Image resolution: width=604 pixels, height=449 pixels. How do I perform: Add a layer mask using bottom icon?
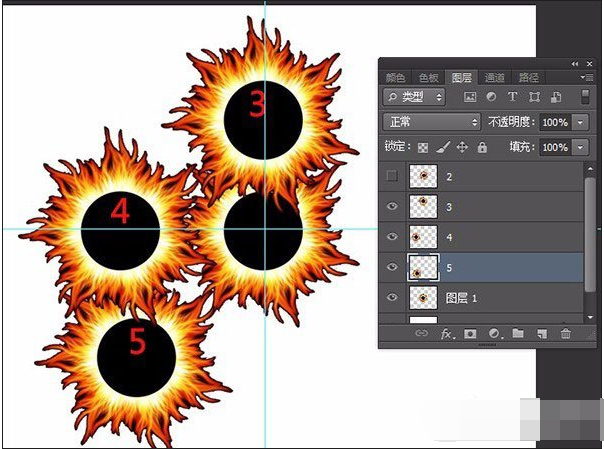(471, 334)
